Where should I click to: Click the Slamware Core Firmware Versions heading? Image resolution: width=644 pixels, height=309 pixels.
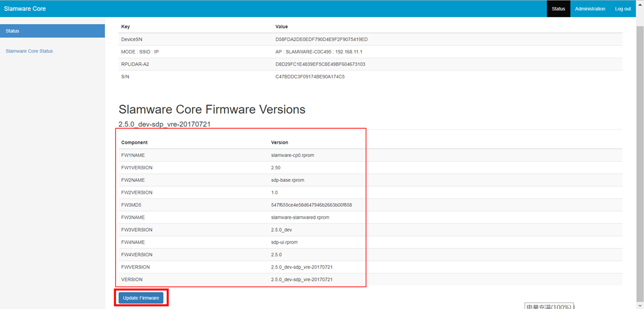[x=212, y=109]
